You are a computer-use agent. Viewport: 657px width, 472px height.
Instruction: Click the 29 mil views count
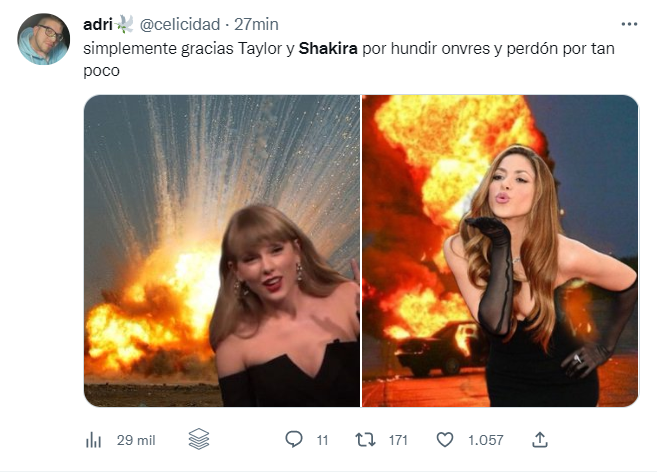click(x=134, y=439)
